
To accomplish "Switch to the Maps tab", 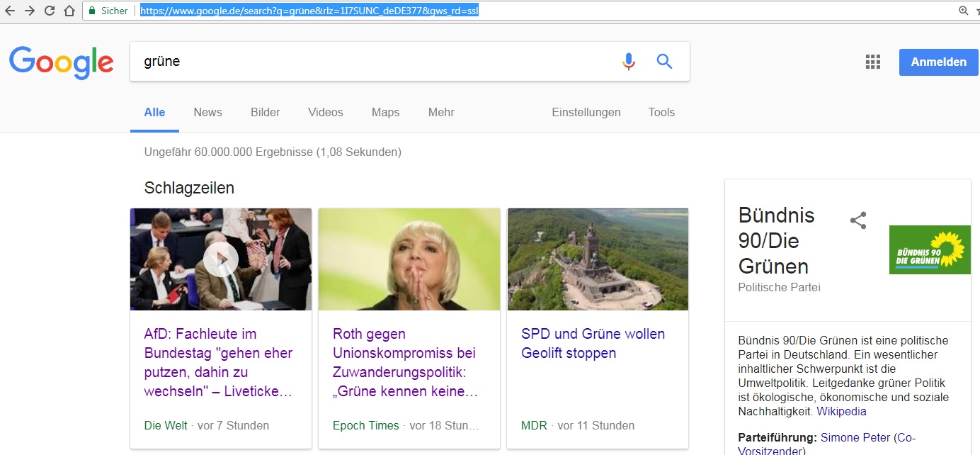I will click(x=386, y=112).
